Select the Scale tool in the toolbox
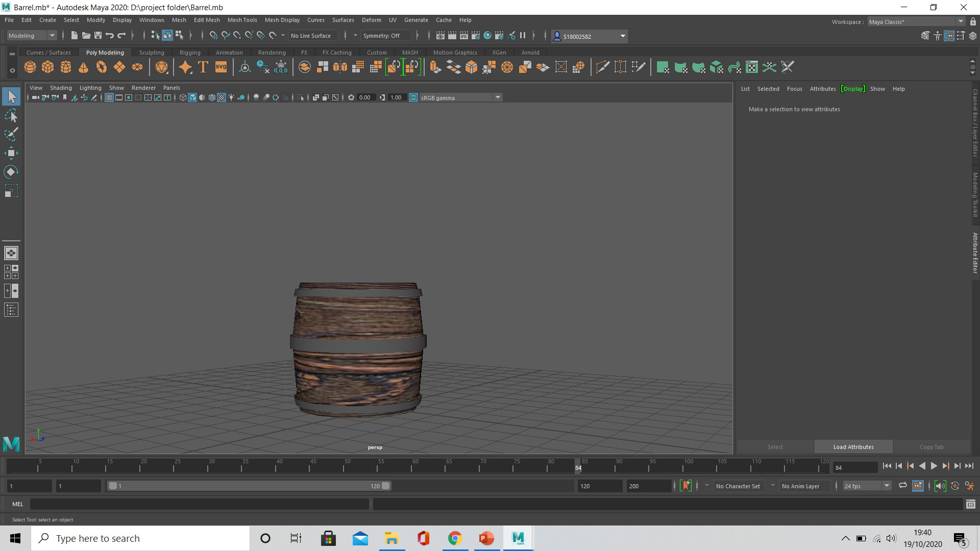 [11, 191]
